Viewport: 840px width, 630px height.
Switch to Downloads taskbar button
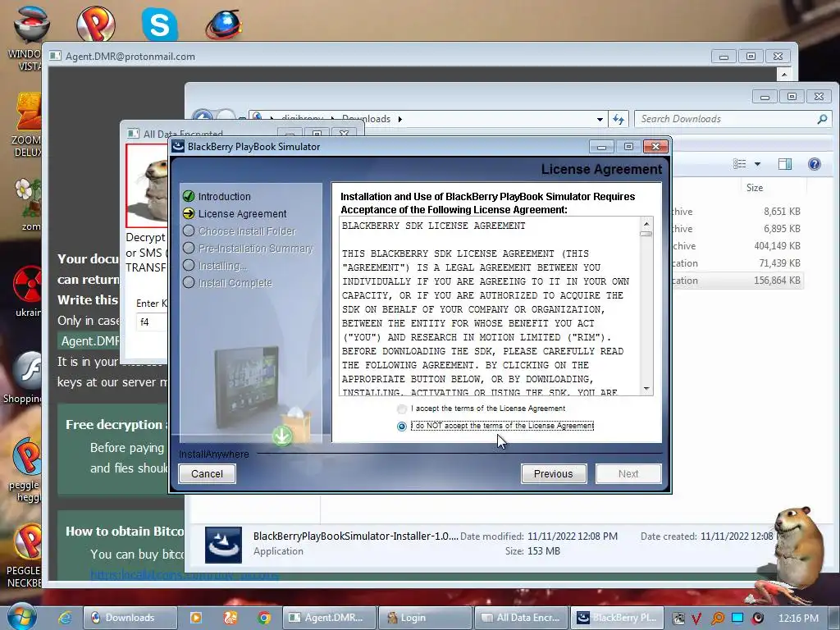[130, 618]
